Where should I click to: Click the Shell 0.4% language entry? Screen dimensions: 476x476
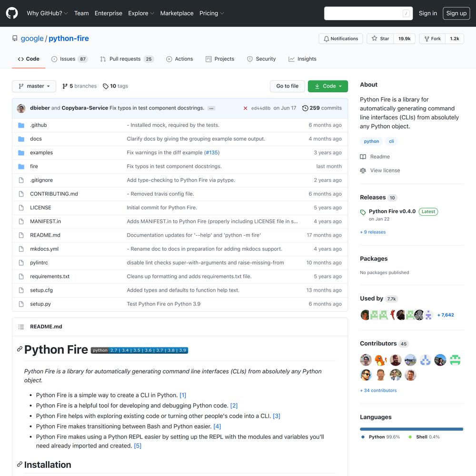tap(424, 437)
